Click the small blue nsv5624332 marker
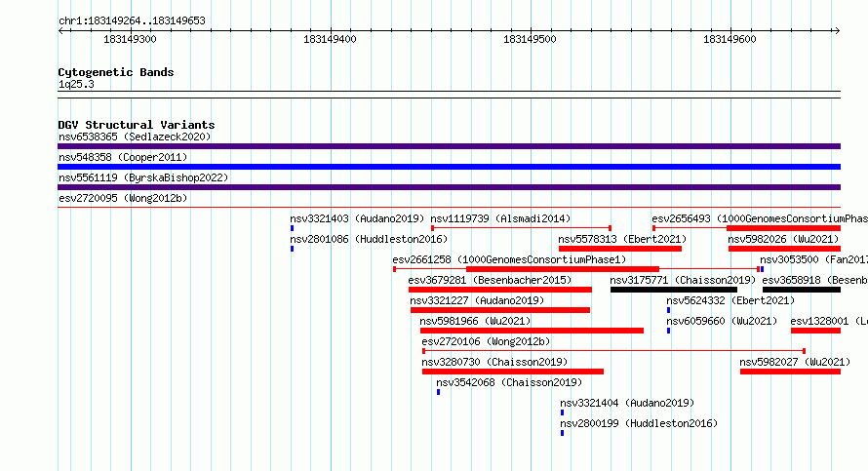 tap(669, 310)
